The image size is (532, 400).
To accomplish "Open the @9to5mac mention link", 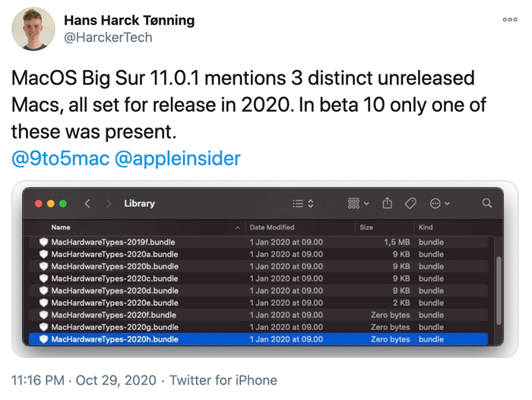I will 59,158.
